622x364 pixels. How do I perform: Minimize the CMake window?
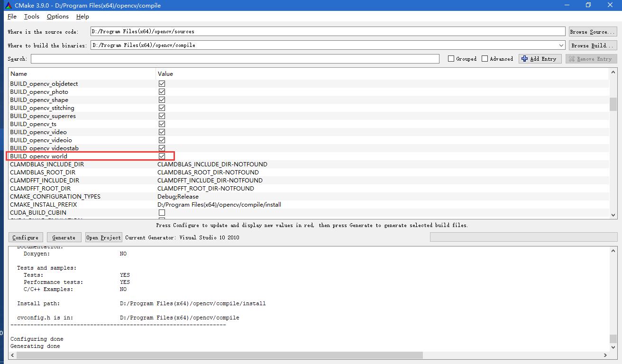click(566, 5)
